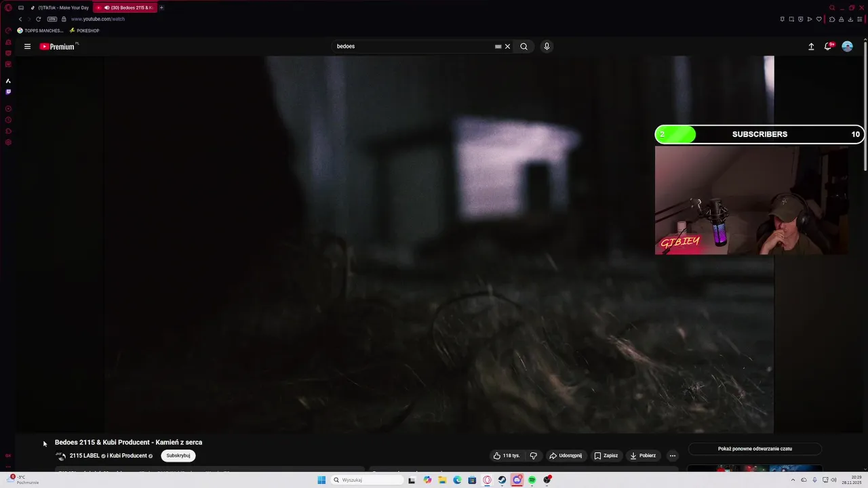
Task: Open Discord from the taskbar
Action: [517, 480]
